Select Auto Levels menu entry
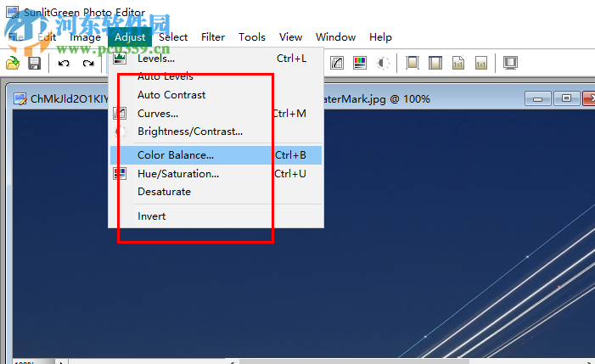The width and height of the screenshot is (595, 364). 216,76
